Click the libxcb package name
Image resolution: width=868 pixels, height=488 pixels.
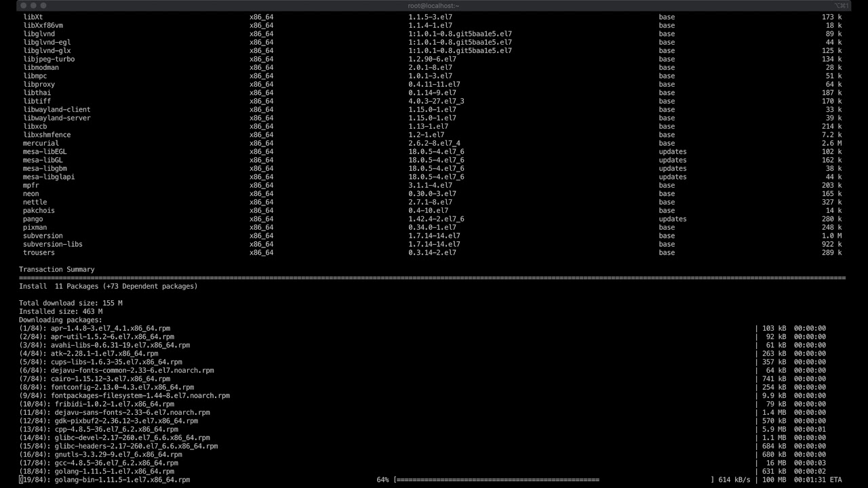click(35, 127)
